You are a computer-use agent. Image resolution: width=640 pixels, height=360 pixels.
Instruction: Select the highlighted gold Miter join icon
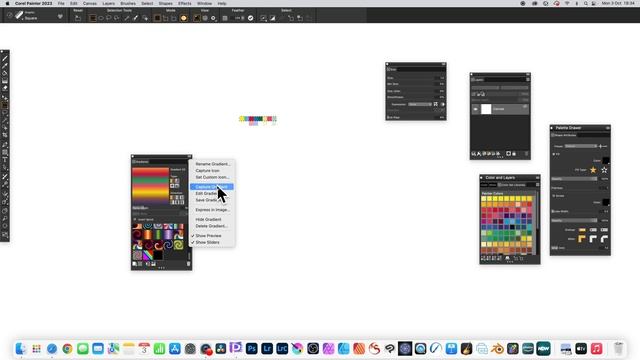[x=582, y=239]
